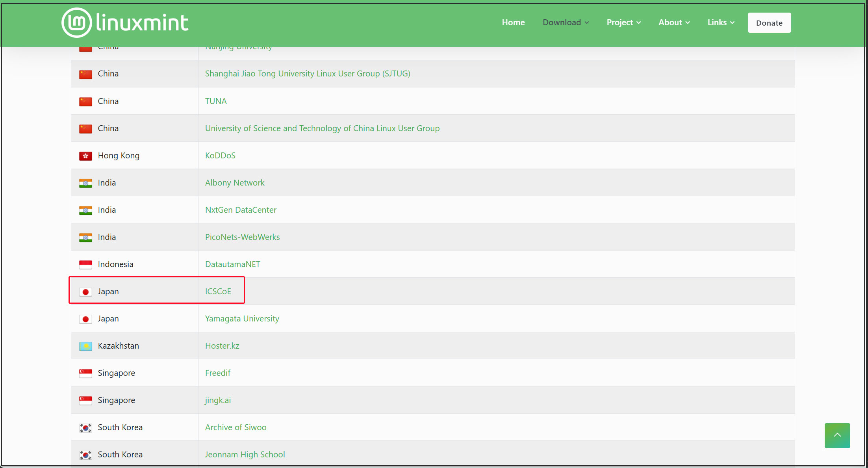This screenshot has width=868, height=468.
Task: Open the KoDDoS mirror link
Action: point(220,156)
